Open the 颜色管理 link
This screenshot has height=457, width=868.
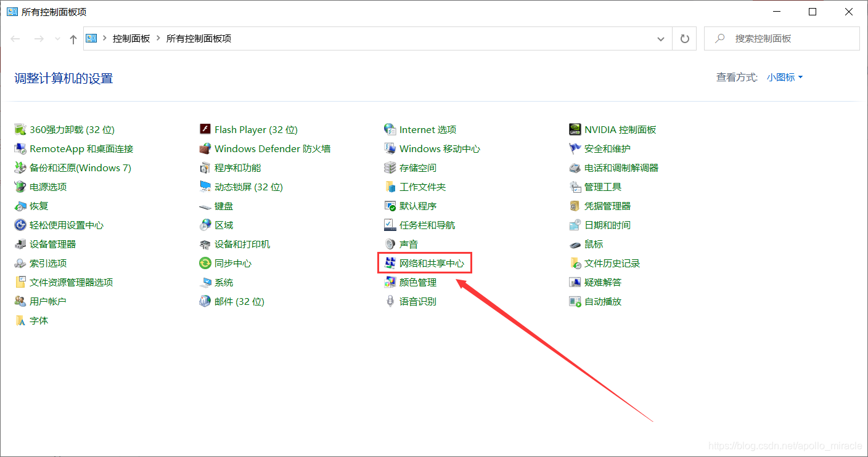tap(418, 282)
